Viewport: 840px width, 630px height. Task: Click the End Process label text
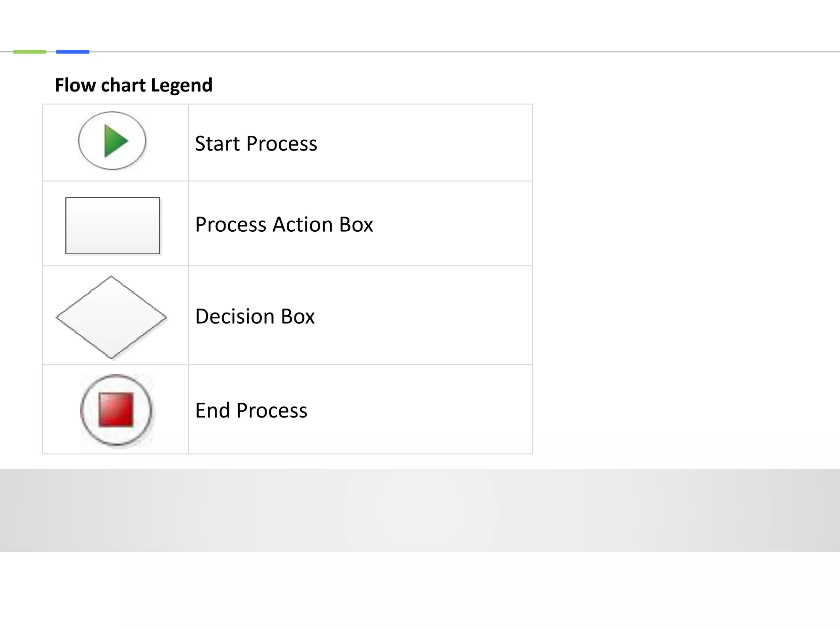tap(251, 410)
